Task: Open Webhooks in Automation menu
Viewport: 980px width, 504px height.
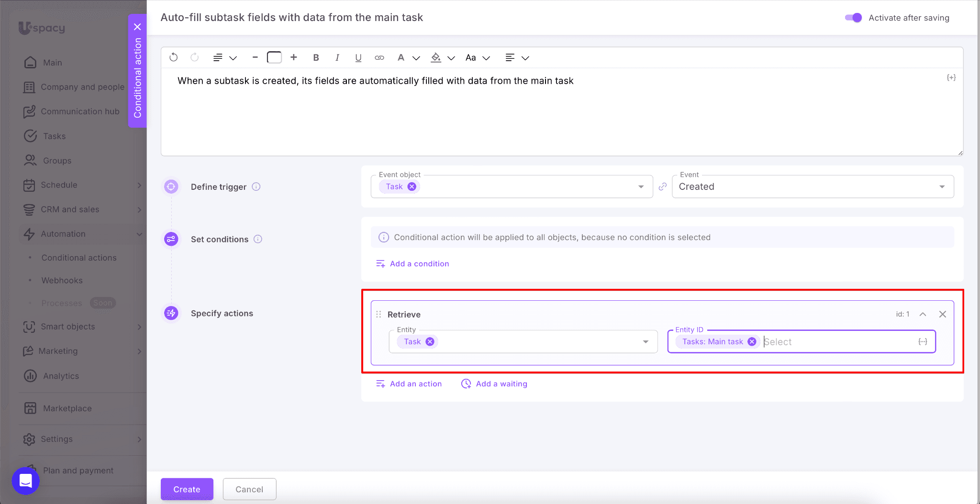Action: tap(62, 280)
